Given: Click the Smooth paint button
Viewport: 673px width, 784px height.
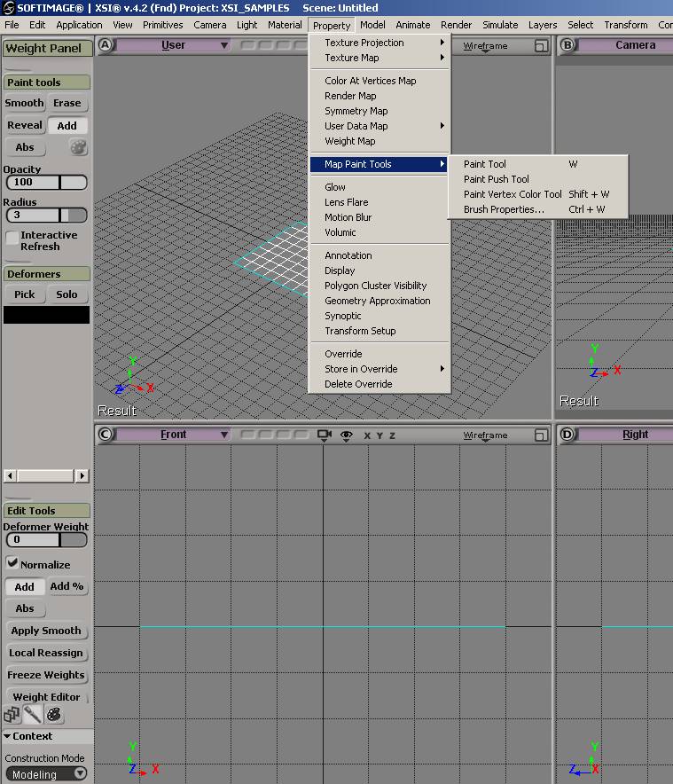Looking at the screenshot, I should click(x=25, y=103).
